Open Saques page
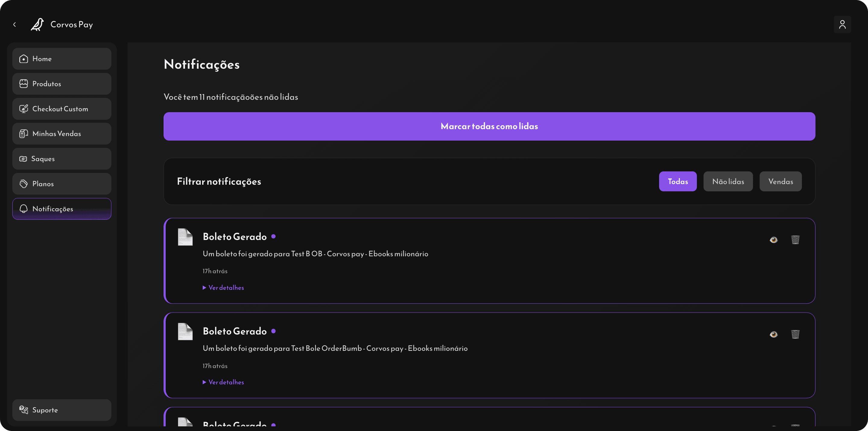868x431 pixels. click(62, 159)
